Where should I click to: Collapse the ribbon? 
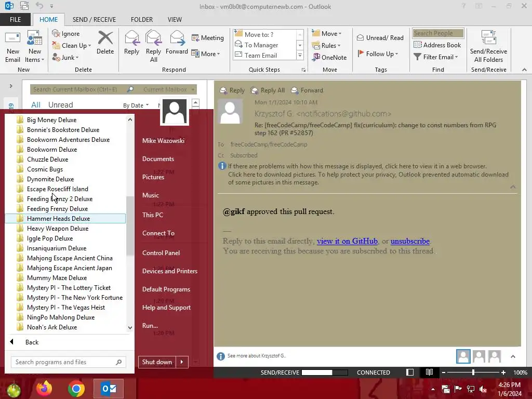click(524, 70)
